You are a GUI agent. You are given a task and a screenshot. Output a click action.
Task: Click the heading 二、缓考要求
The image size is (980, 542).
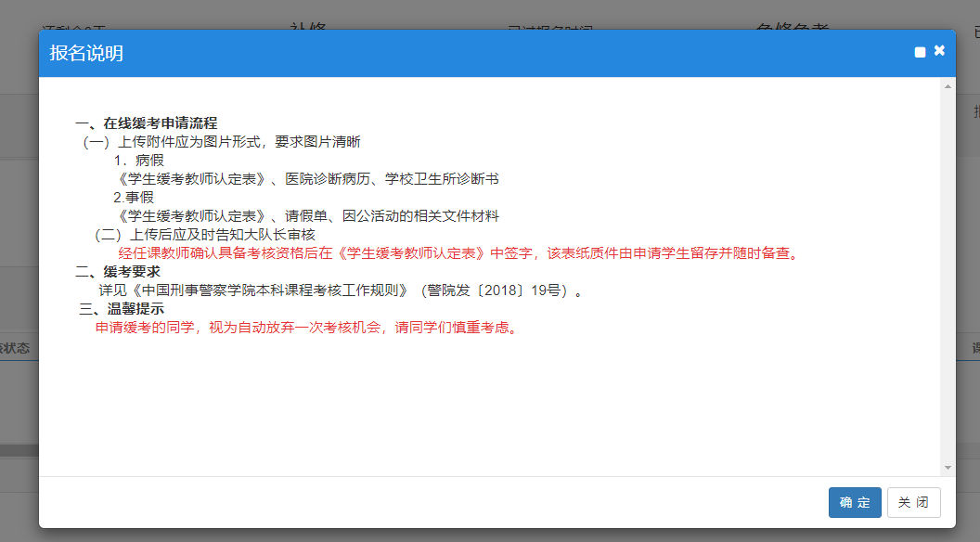click(118, 272)
